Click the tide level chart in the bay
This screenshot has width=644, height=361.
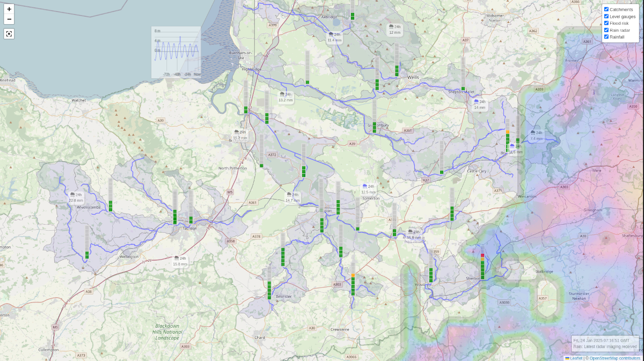pyautogui.click(x=176, y=53)
